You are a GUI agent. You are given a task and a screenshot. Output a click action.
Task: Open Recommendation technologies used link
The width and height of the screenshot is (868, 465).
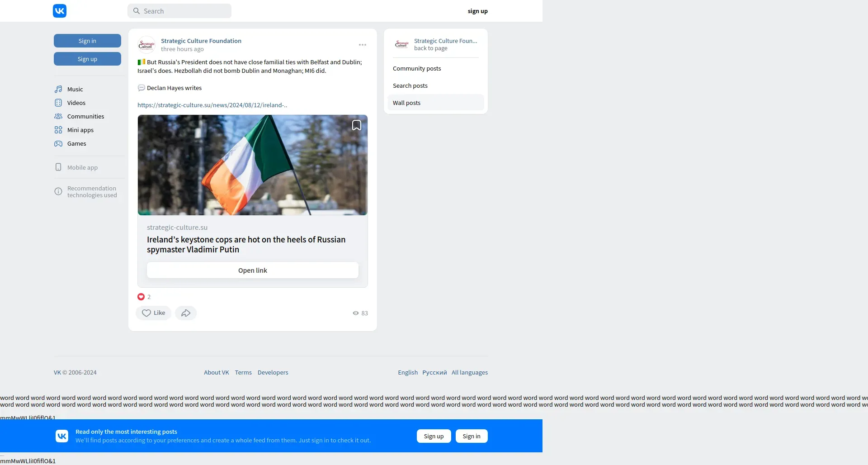point(92,192)
